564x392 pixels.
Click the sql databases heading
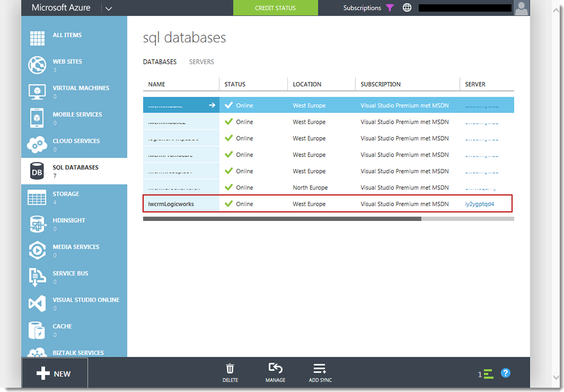tap(184, 38)
